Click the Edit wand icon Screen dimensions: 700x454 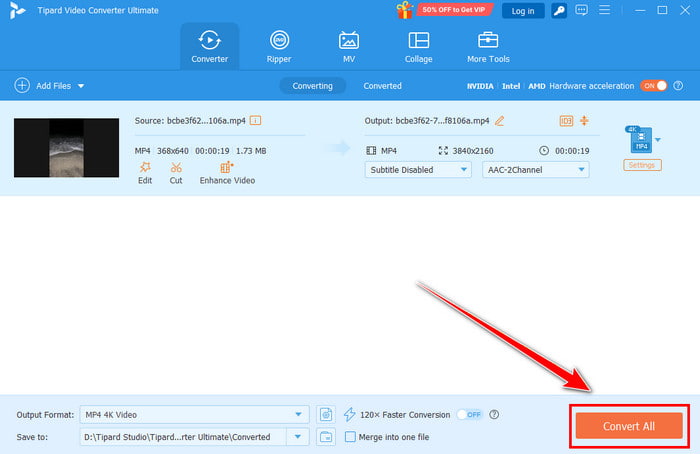(x=145, y=167)
